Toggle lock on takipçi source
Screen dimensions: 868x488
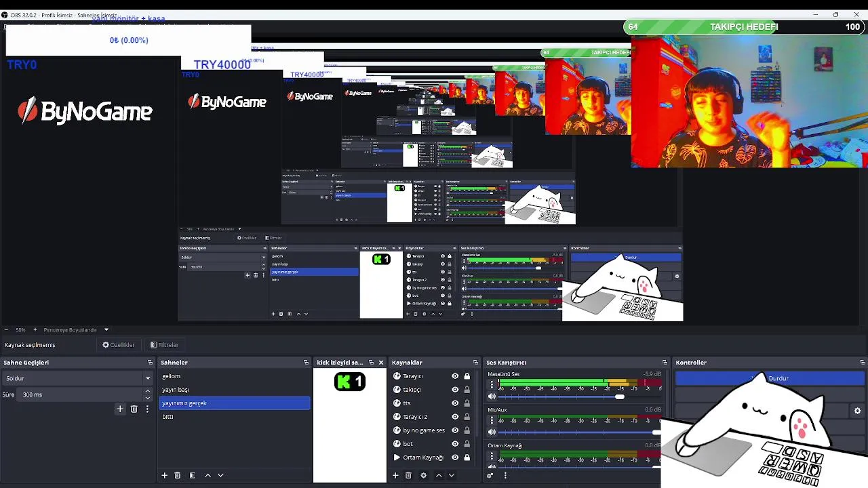[467, 390]
